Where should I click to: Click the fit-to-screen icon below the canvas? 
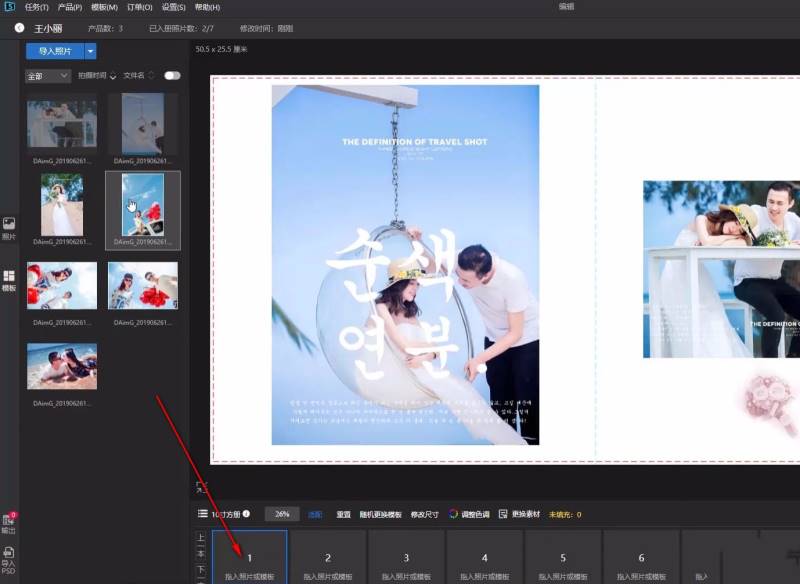point(201,487)
